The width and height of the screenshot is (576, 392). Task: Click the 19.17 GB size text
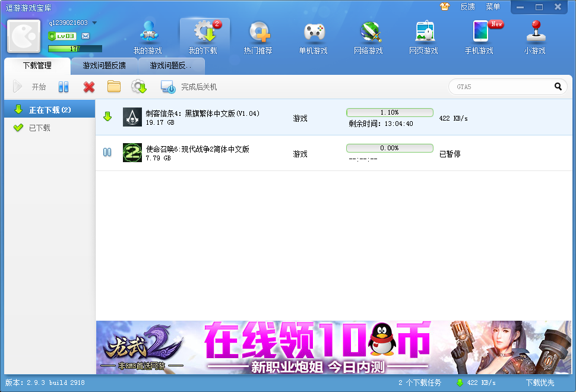160,122
